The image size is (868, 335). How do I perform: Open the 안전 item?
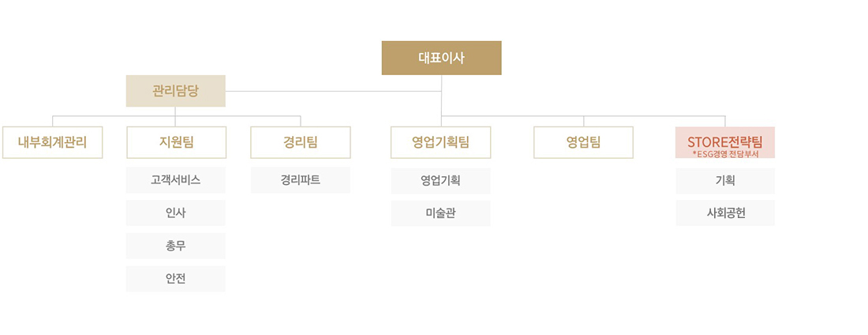[176, 279]
